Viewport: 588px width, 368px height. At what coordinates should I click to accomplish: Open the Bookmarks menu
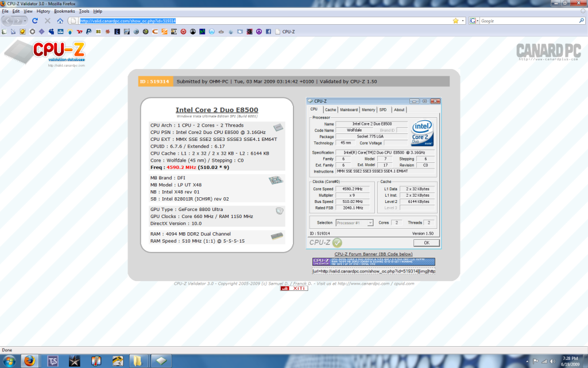click(64, 11)
